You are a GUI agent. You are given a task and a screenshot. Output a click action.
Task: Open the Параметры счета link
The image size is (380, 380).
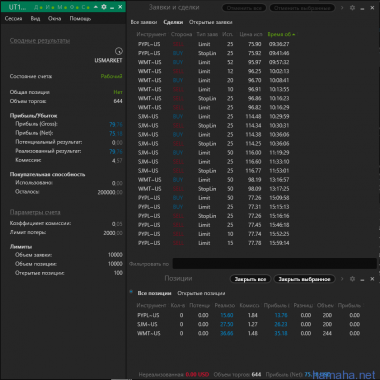[x=35, y=212]
